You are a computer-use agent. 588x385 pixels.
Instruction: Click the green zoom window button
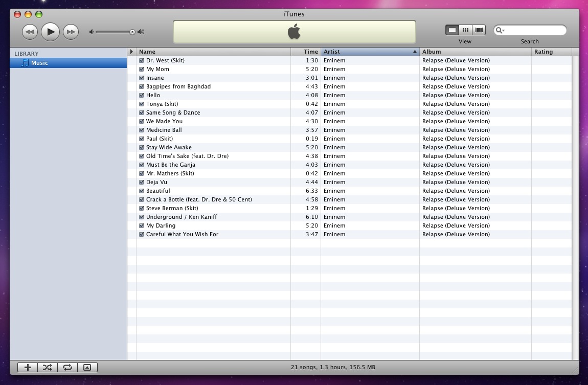coord(39,14)
